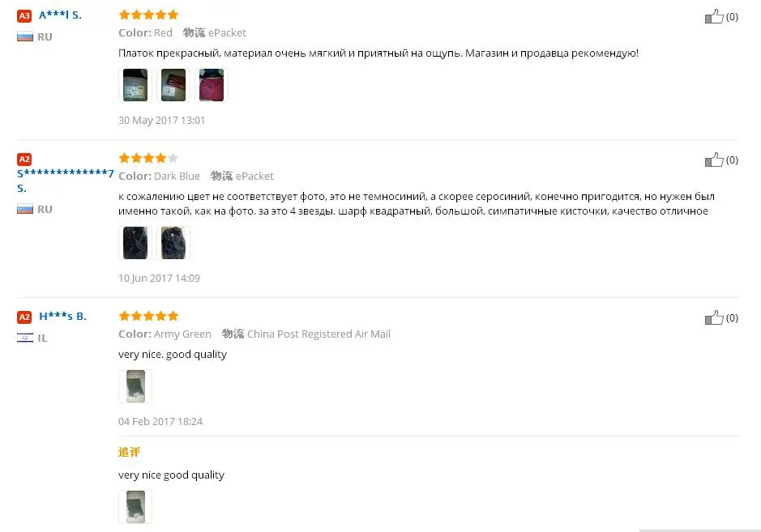Image resolution: width=761 pixels, height=532 pixels.
Task: Click thumbs-up on the Dark Blue review
Action: 714,160
